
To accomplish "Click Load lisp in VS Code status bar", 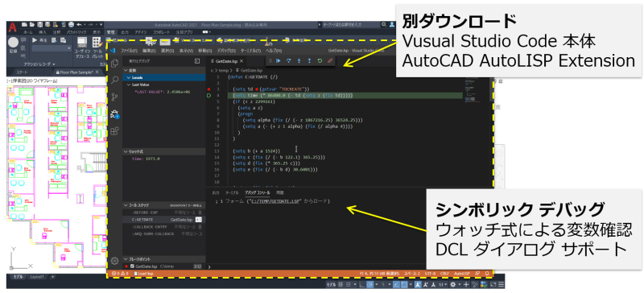I will click(x=143, y=273).
